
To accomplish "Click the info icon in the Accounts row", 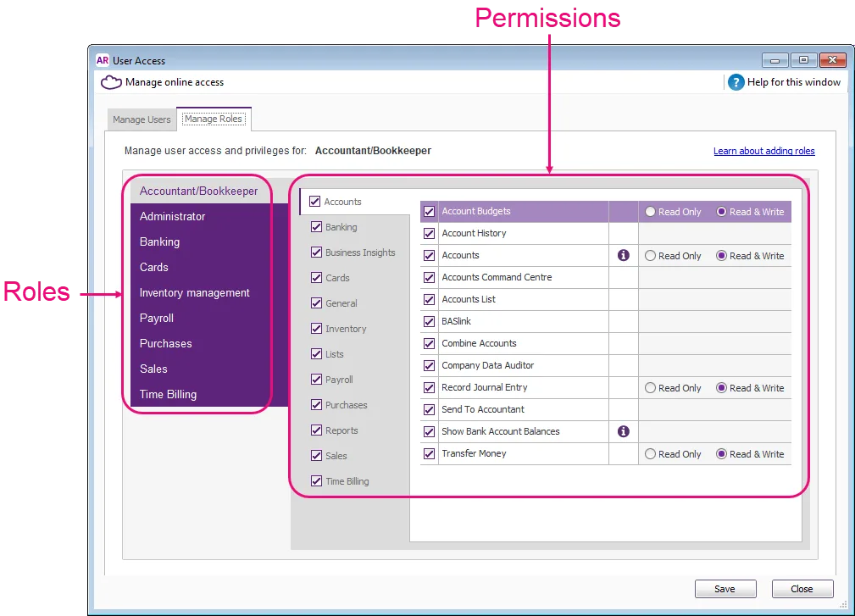I will point(624,255).
